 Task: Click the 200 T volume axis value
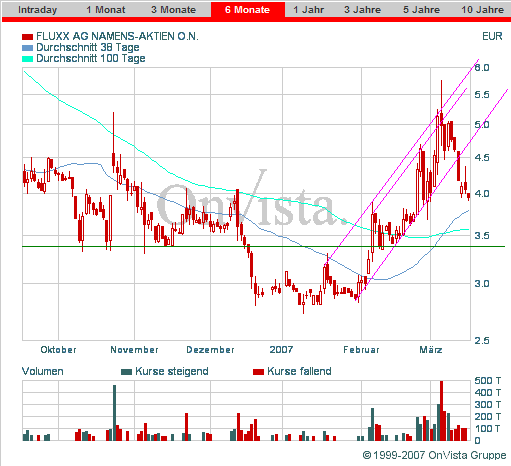pos(488,417)
